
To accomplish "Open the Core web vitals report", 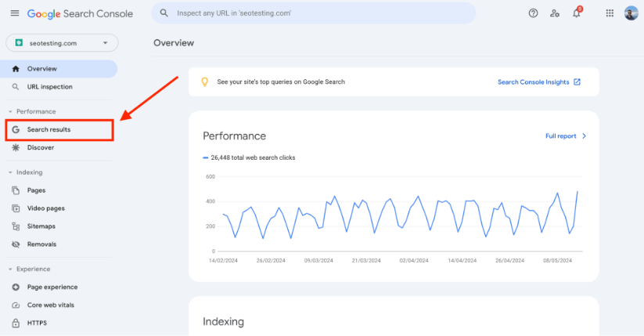I will click(50, 305).
